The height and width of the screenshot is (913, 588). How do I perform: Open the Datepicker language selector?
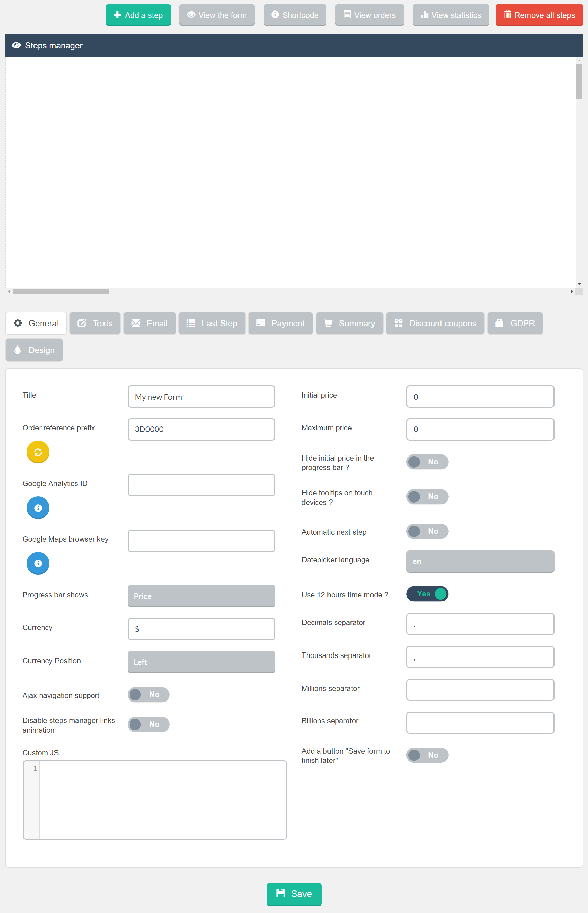480,561
